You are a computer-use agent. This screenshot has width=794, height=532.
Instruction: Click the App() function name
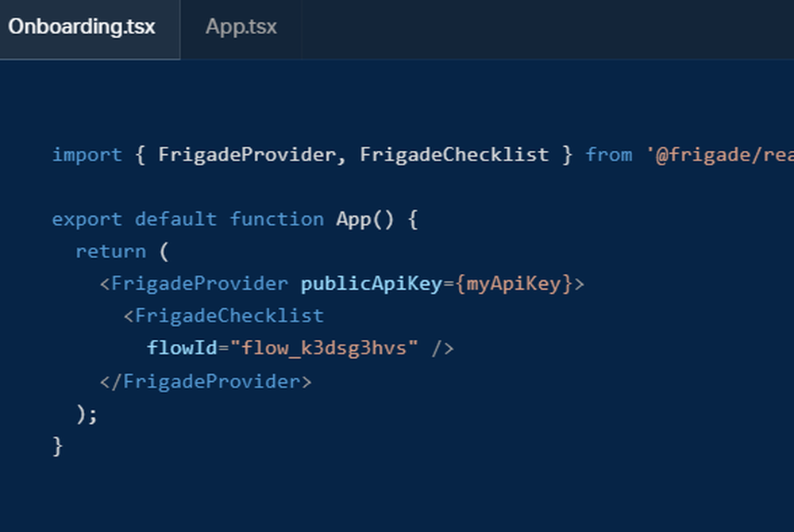point(364,220)
